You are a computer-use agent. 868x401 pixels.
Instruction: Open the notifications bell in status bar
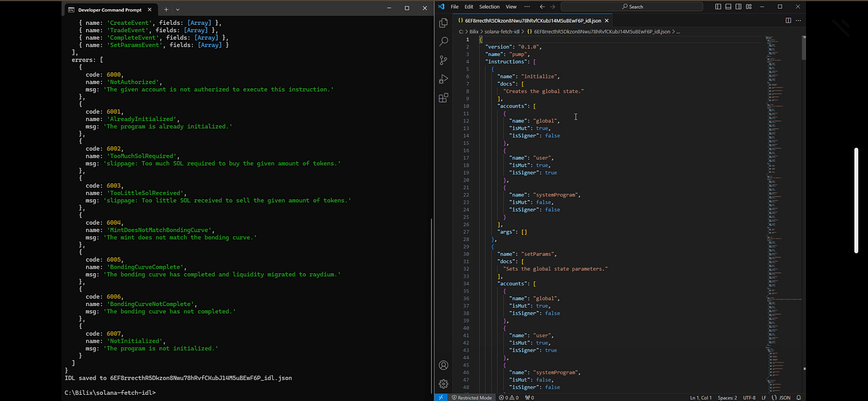click(x=799, y=397)
